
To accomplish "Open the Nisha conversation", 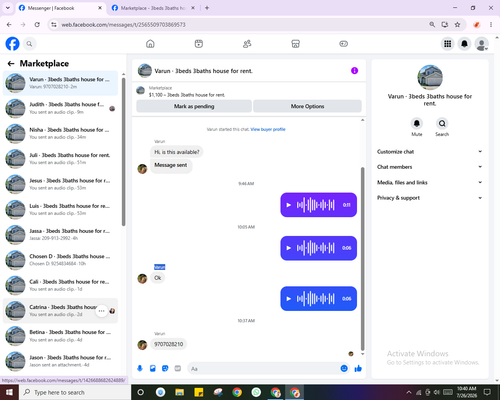I will 60,133.
